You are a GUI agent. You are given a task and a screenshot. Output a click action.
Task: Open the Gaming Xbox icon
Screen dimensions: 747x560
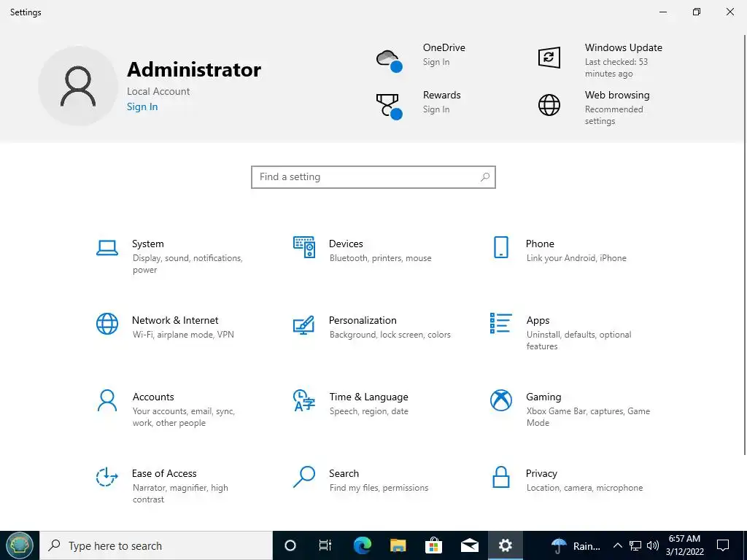pyautogui.click(x=500, y=400)
